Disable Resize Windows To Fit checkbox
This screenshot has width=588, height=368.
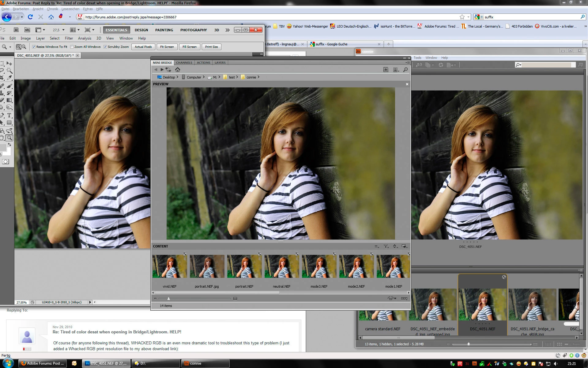34,47
